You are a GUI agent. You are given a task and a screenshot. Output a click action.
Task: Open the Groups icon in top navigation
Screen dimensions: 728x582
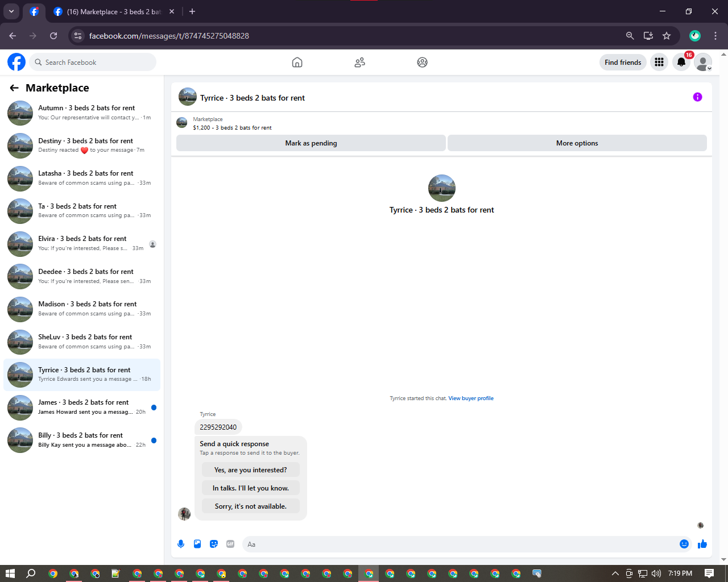click(x=422, y=63)
